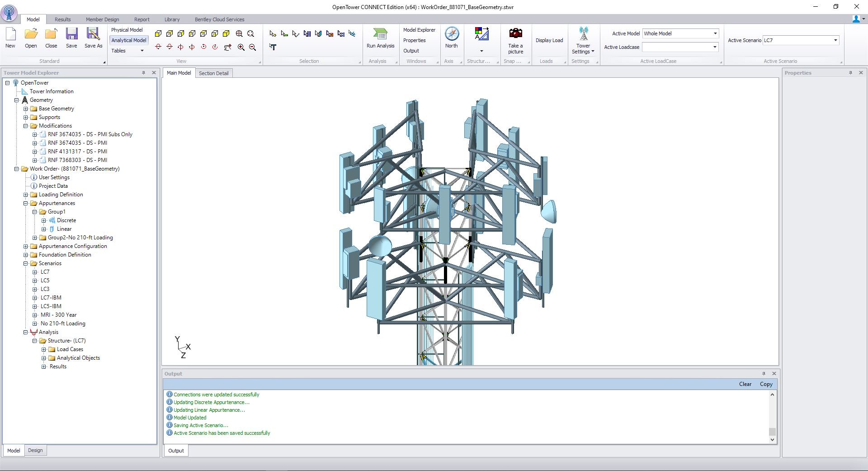Click the New file icon
This screenshot has width=868, height=471.
(x=10, y=34)
